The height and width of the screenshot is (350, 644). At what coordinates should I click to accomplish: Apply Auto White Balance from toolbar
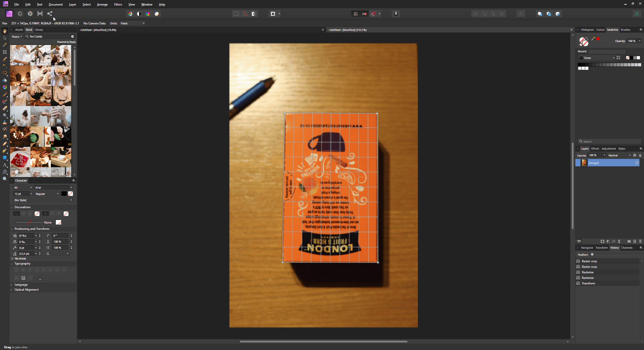pos(157,14)
